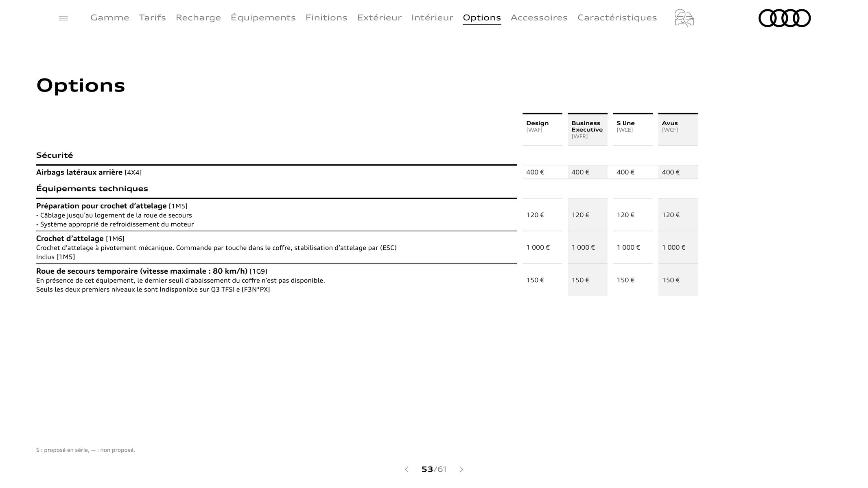The image size is (868, 488).
Task: Open the hamburger menu icon
Action: pyautogui.click(x=63, y=18)
